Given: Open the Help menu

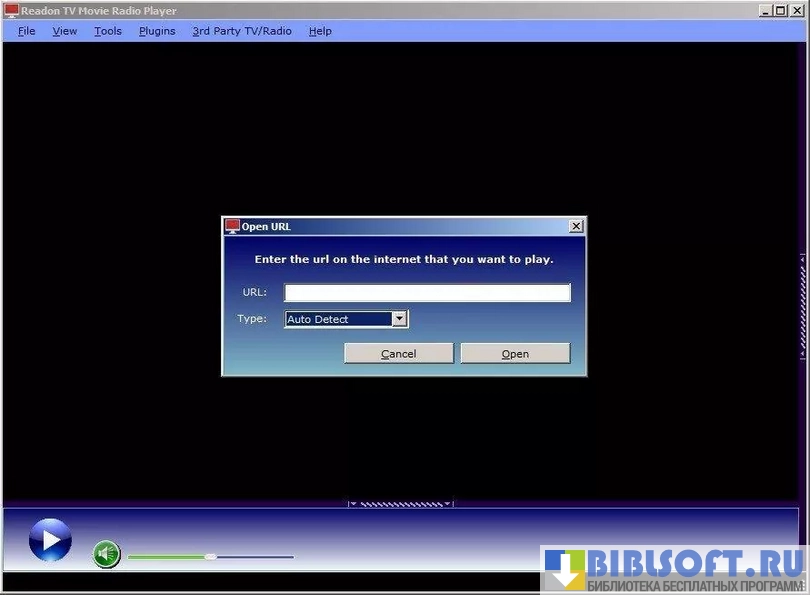Looking at the screenshot, I should (x=320, y=31).
